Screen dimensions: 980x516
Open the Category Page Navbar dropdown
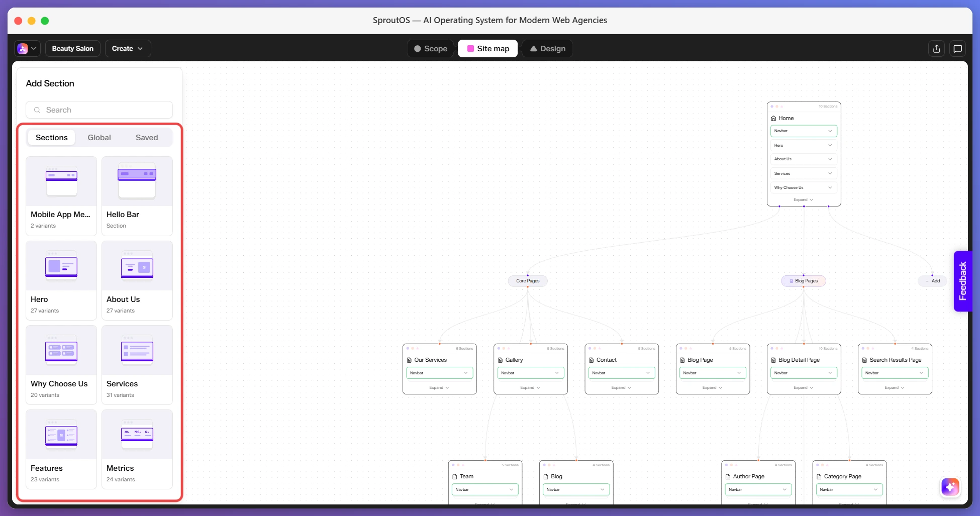(x=849, y=489)
